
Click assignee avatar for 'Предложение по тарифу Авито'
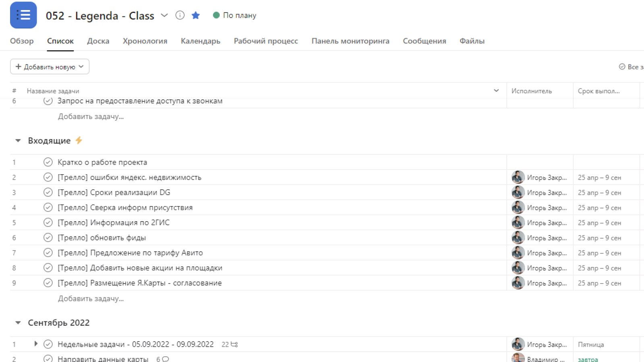pos(518,253)
